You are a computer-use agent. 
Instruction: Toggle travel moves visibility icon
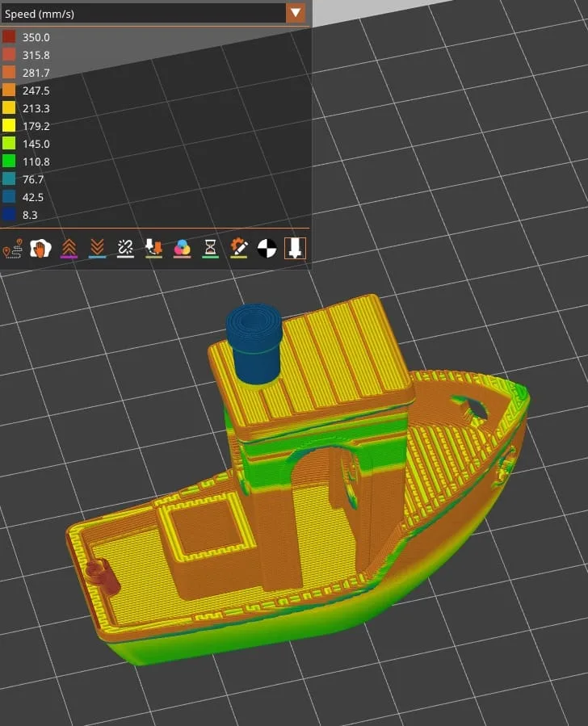coord(12,249)
